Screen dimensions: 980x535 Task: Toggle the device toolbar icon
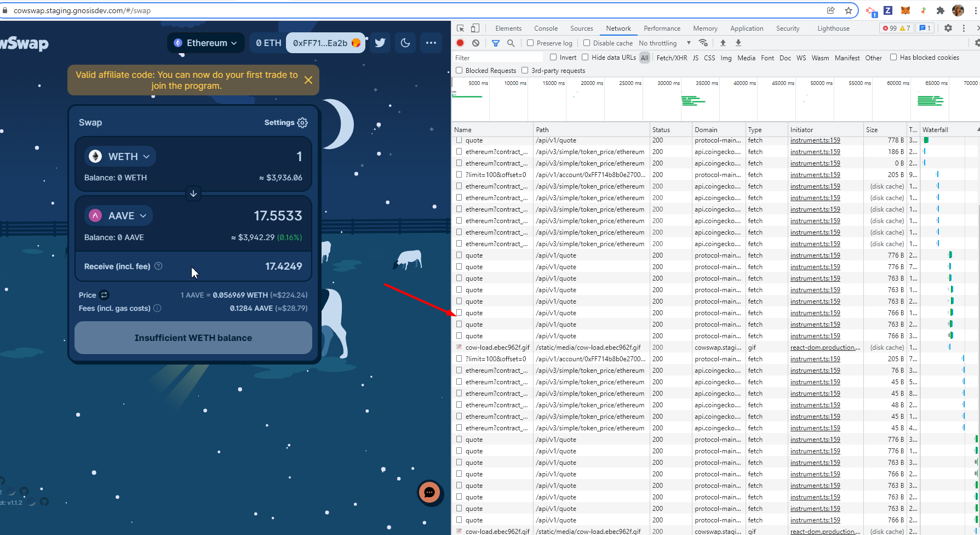click(x=475, y=28)
